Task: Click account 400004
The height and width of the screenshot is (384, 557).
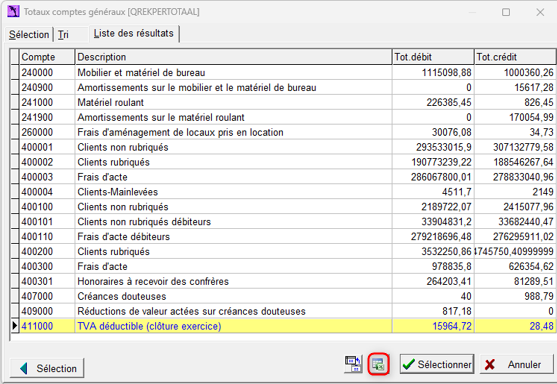Action: coord(47,192)
